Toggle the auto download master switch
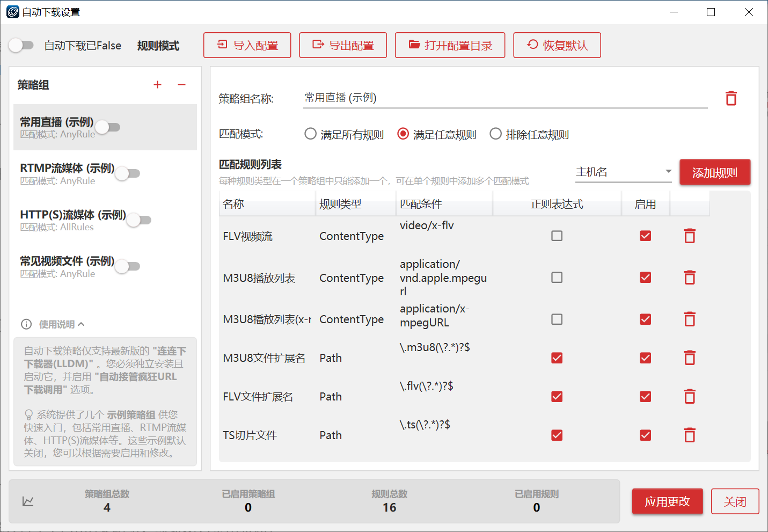This screenshot has width=768, height=532. coord(22,46)
